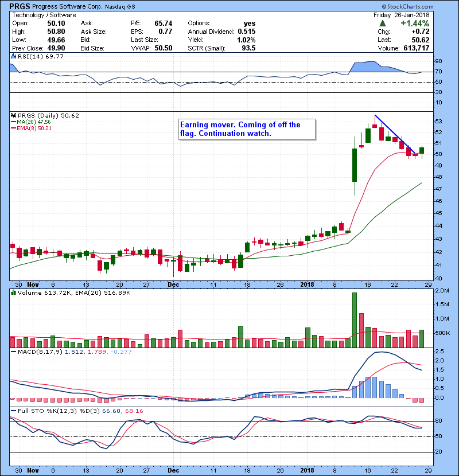
Task: Click the Nov label on the bottom date axis
Action: click(x=33, y=470)
